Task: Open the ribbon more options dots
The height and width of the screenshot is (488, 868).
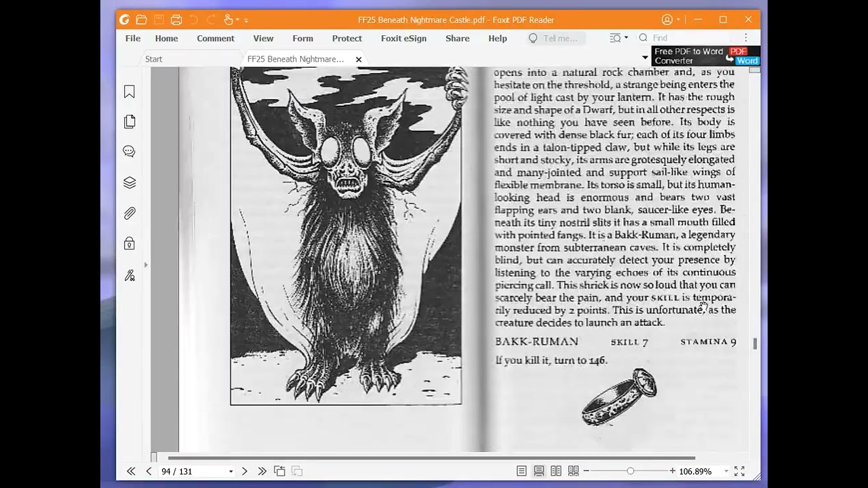Action: [746, 39]
